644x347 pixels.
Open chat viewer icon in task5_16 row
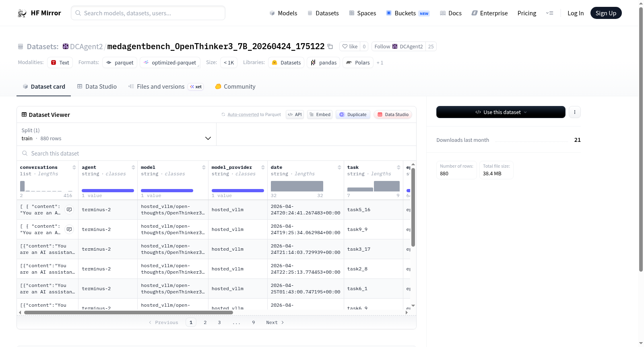click(x=69, y=210)
